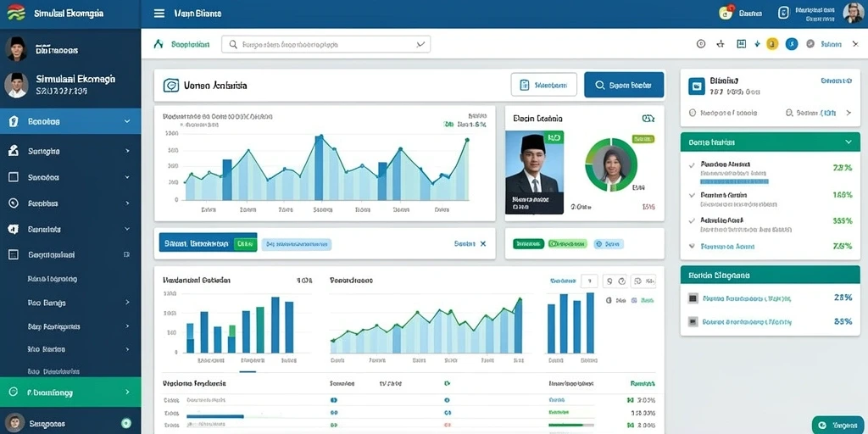Screen dimensions: 868x434
Task: Click the person icon on second sidebar item
Action: 14,151
